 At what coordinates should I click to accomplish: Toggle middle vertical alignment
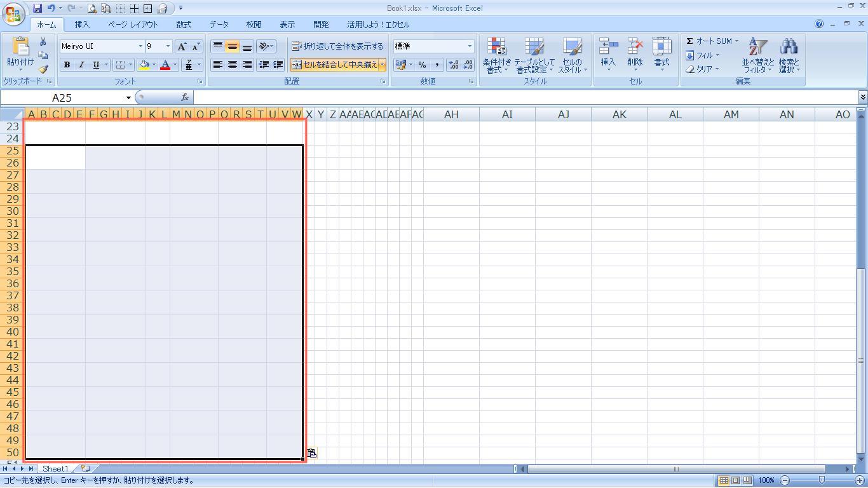(232, 46)
